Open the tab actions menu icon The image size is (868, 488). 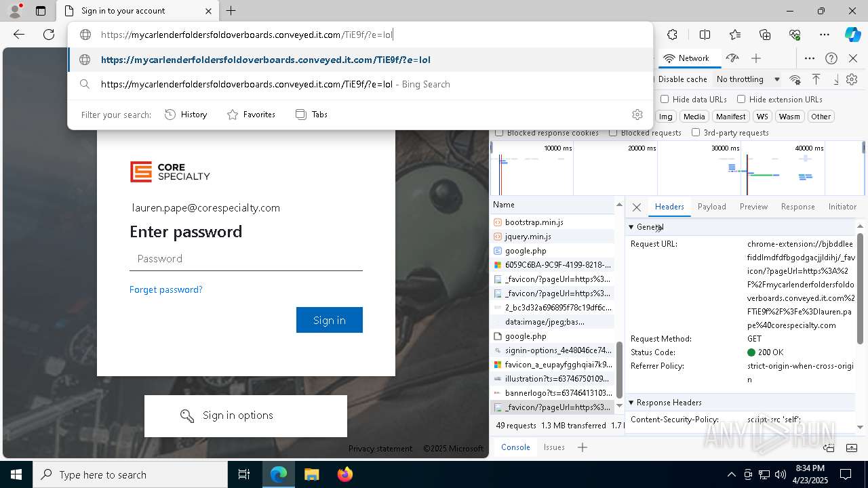coord(41,11)
